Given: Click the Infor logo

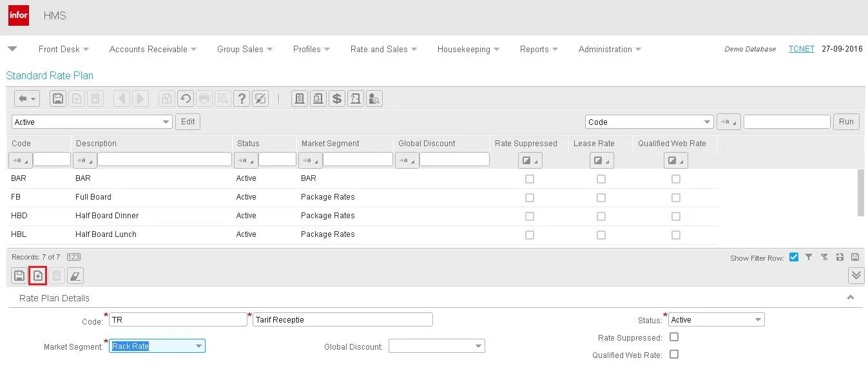Looking at the screenshot, I should click(x=19, y=15).
